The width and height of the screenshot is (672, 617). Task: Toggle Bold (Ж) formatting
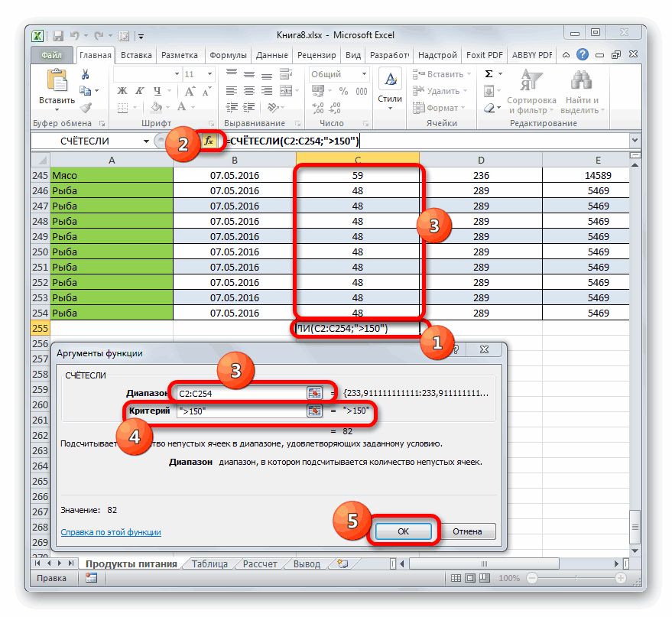[122, 91]
